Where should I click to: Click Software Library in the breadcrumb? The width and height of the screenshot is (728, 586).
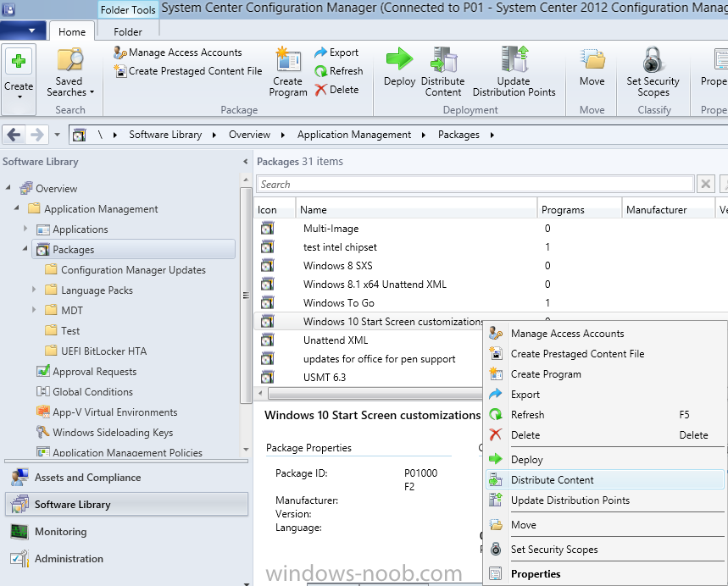tap(165, 135)
